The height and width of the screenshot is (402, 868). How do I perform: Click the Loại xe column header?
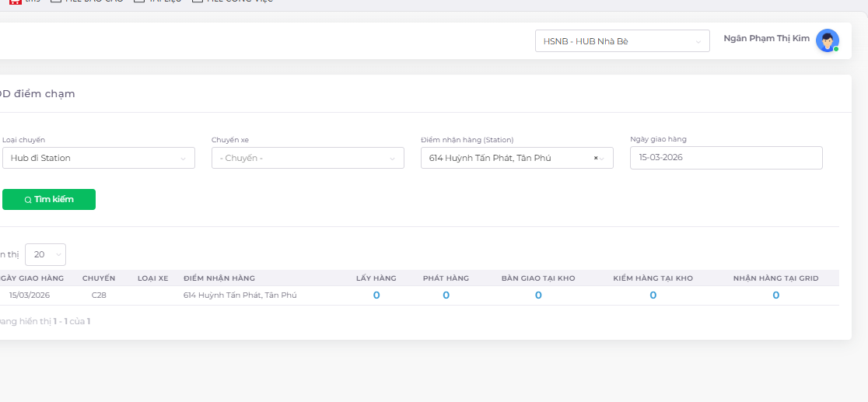click(x=152, y=278)
